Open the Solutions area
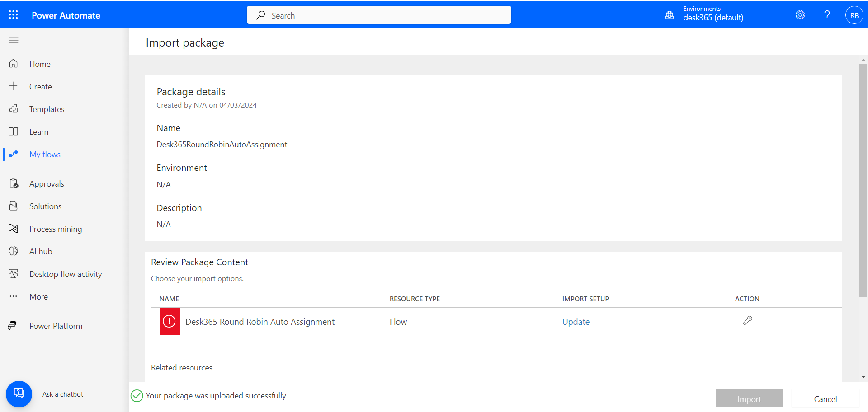 (x=45, y=206)
